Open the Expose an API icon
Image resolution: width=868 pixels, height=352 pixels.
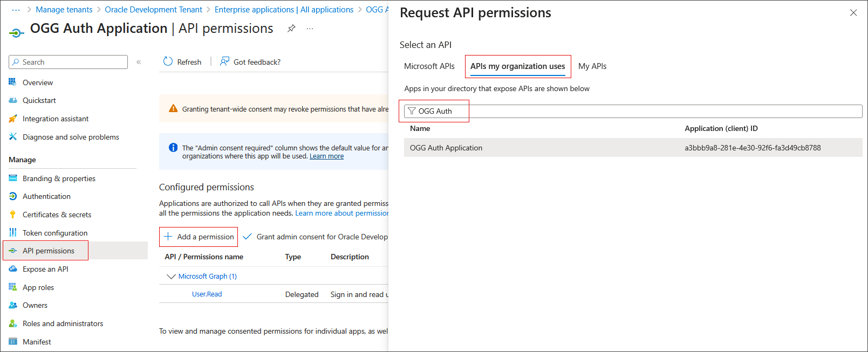[x=13, y=269]
